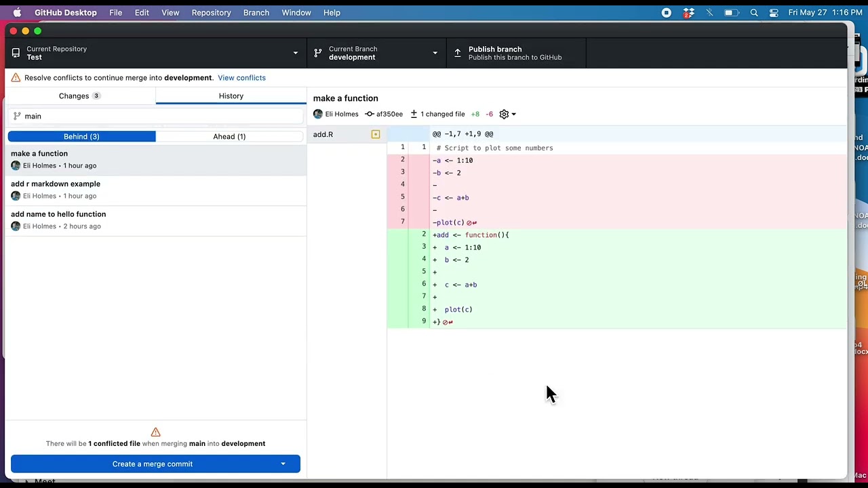868x488 pixels.
Task: Click the Publish branch upload arrow icon
Action: [x=458, y=53]
